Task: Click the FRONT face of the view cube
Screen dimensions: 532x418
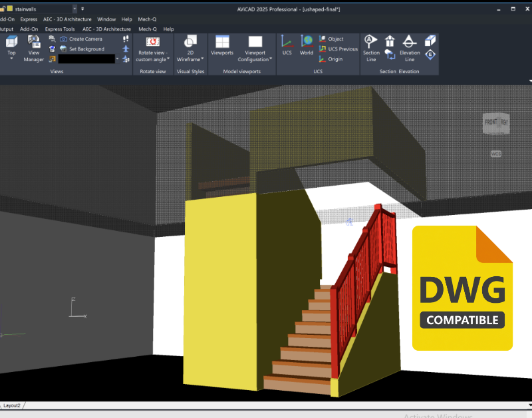Action: pos(491,122)
